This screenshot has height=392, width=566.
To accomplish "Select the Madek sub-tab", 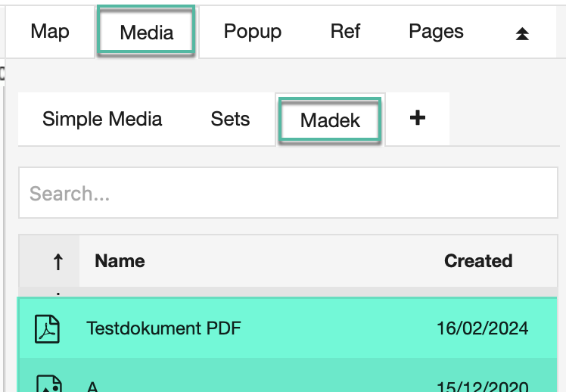I will [330, 120].
